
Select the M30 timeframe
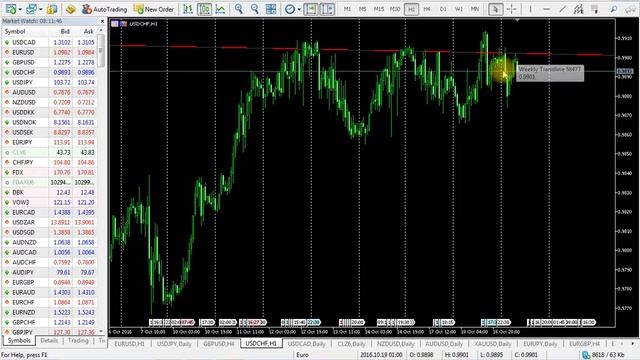395,9
